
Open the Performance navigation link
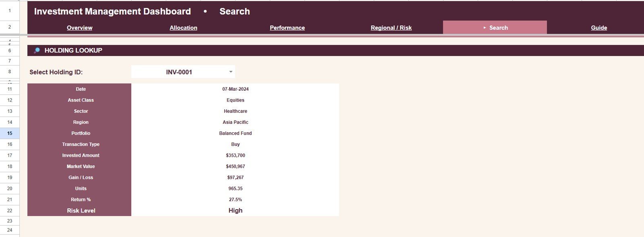click(x=287, y=28)
